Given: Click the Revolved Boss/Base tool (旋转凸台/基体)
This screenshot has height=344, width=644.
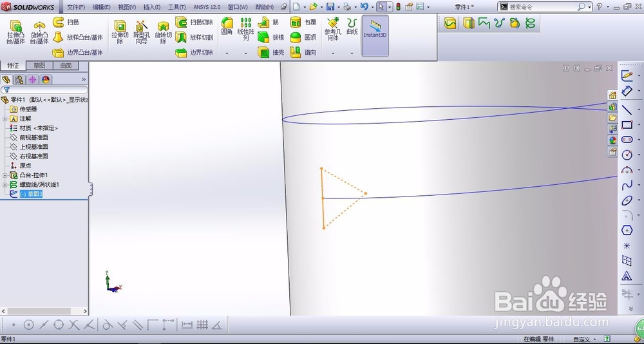Looking at the screenshot, I should [x=39, y=32].
